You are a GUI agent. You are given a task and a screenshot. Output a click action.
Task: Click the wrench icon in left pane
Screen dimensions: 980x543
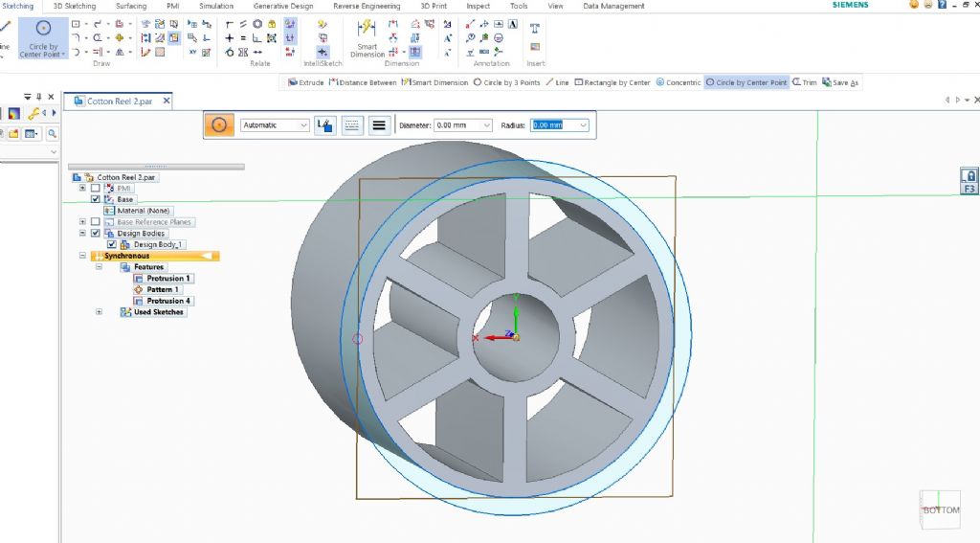(x=33, y=113)
